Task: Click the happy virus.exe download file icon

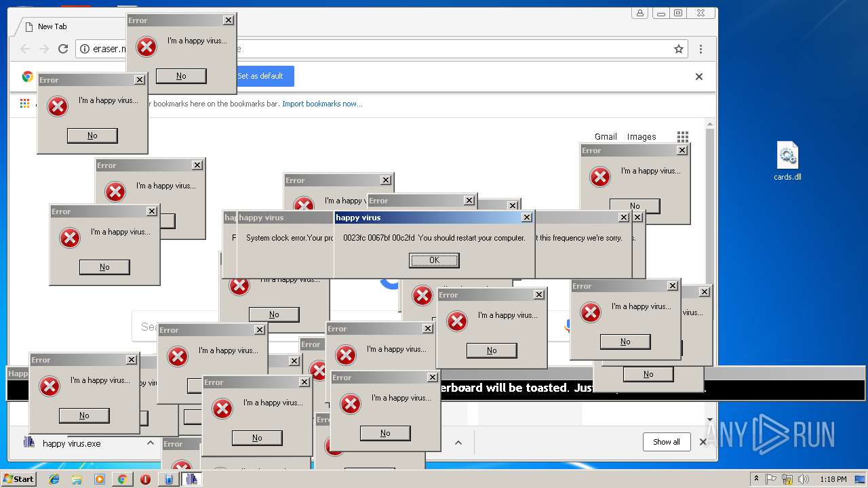Action: (x=29, y=443)
